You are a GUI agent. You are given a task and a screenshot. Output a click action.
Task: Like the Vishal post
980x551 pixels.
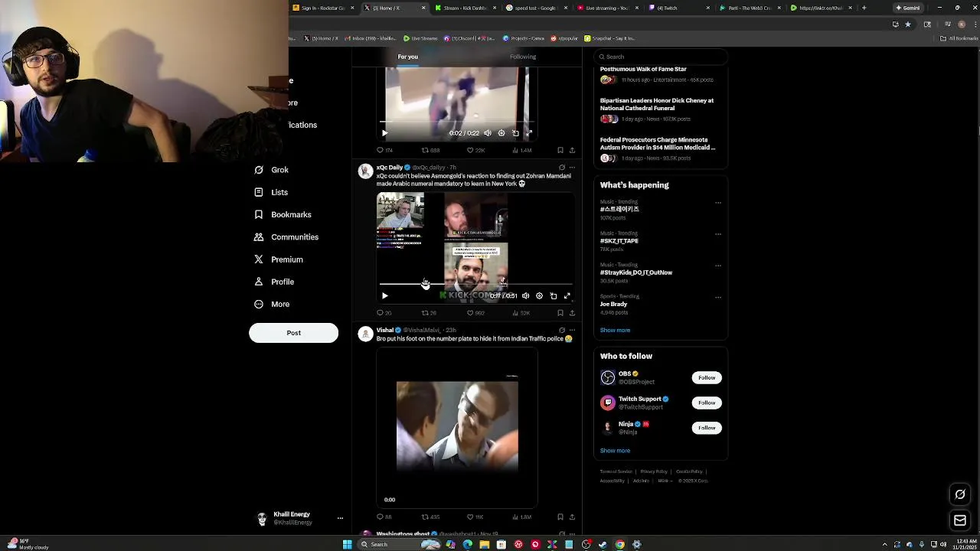[475, 517]
